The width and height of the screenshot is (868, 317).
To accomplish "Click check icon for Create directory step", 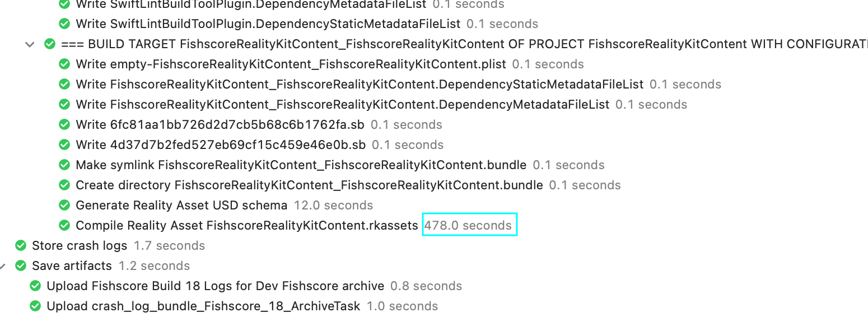I will pyautogui.click(x=64, y=185).
